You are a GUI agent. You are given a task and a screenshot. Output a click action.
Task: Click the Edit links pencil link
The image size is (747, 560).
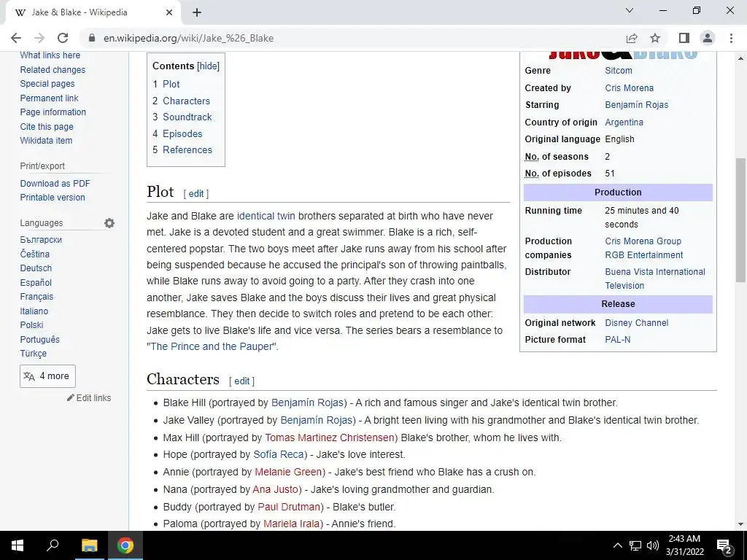tap(89, 398)
